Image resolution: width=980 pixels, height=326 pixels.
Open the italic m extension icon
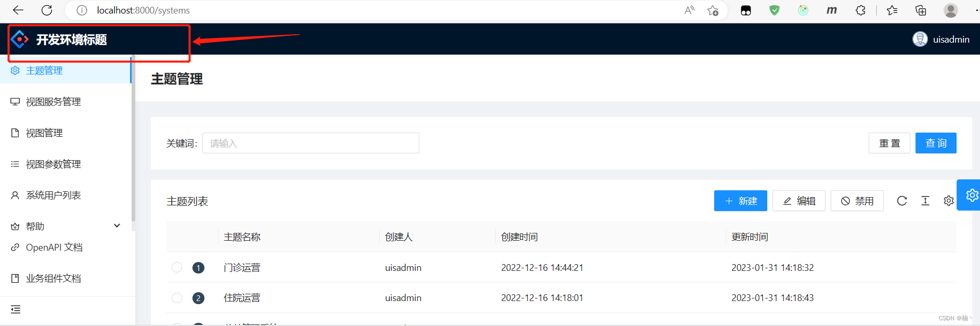click(832, 10)
